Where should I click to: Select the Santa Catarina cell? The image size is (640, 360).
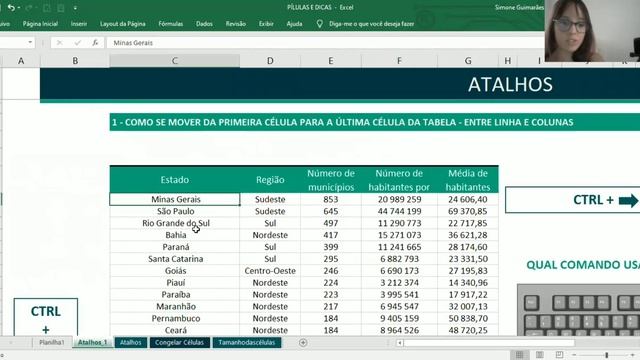(x=175, y=258)
